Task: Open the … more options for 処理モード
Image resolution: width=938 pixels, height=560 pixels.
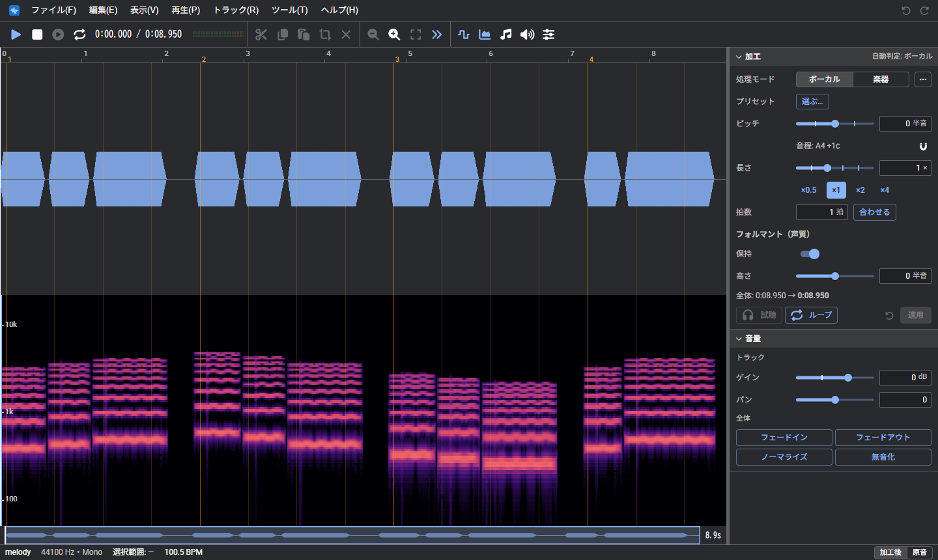Action: pos(923,79)
